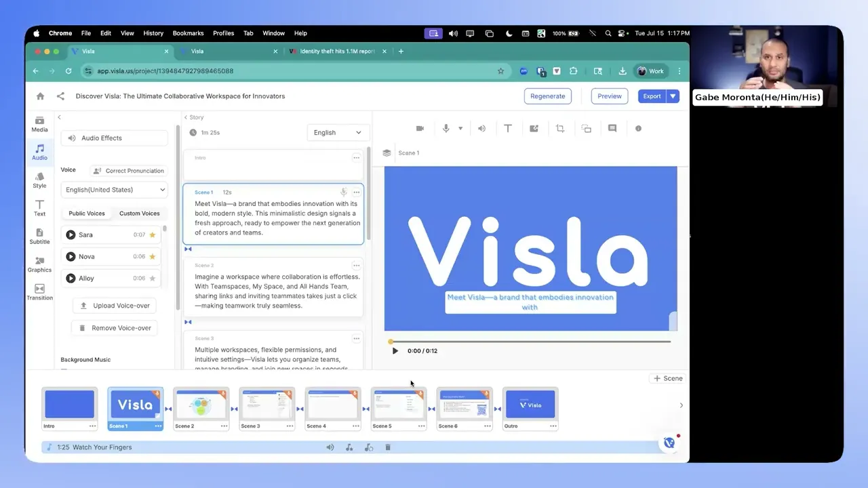The image size is (868, 488).
Task: Open the Graphics panel in sidebar
Action: click(39, 264)
